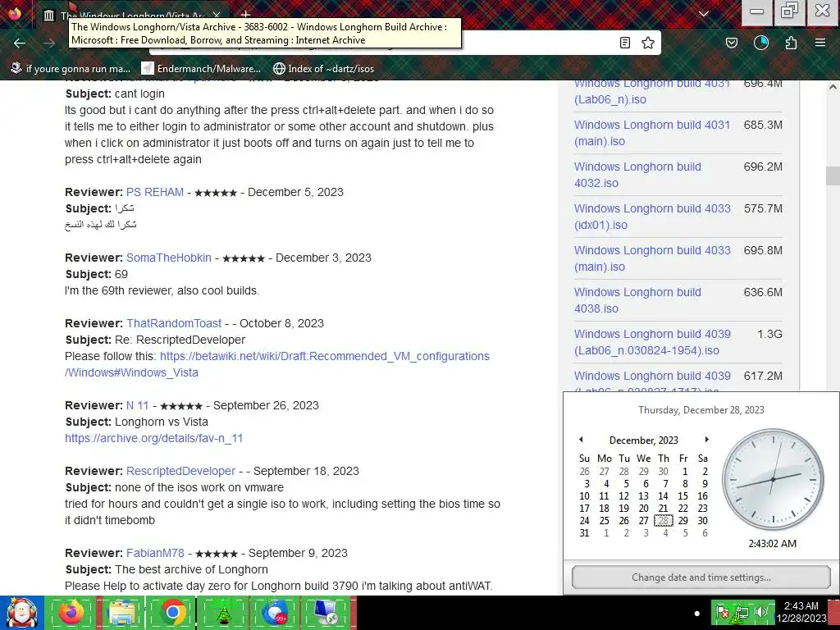Click the network tray icon
This screenshot has height=630, width=840.
pos(742,612)
